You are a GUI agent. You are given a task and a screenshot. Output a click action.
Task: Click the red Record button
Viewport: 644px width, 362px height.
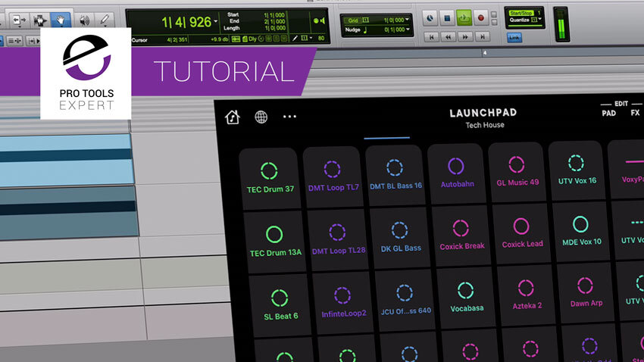480,18
